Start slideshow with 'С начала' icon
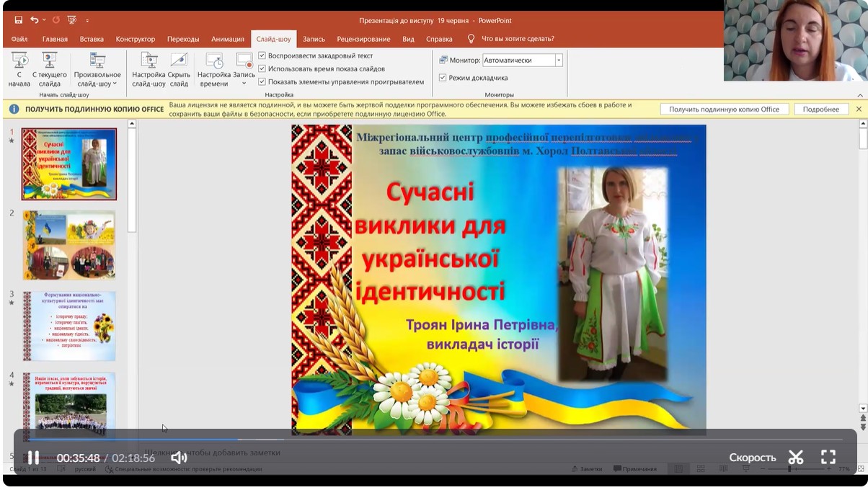 coord(19,69)
